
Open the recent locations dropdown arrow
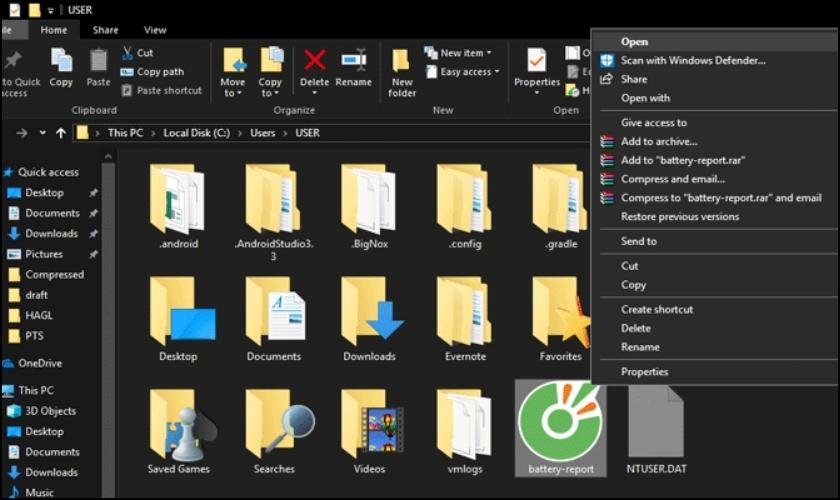coord(42,133)
